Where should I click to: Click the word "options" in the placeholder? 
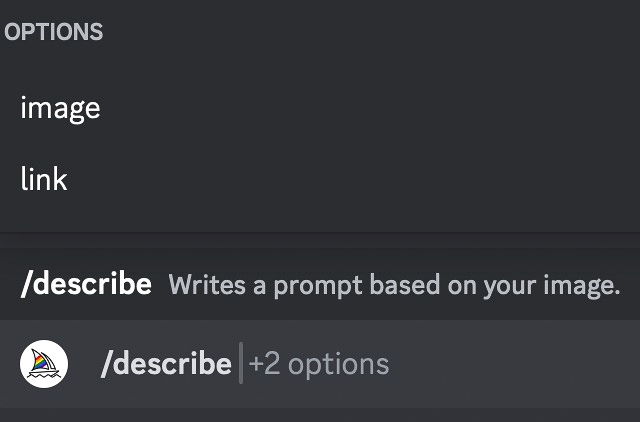(338, 365)
